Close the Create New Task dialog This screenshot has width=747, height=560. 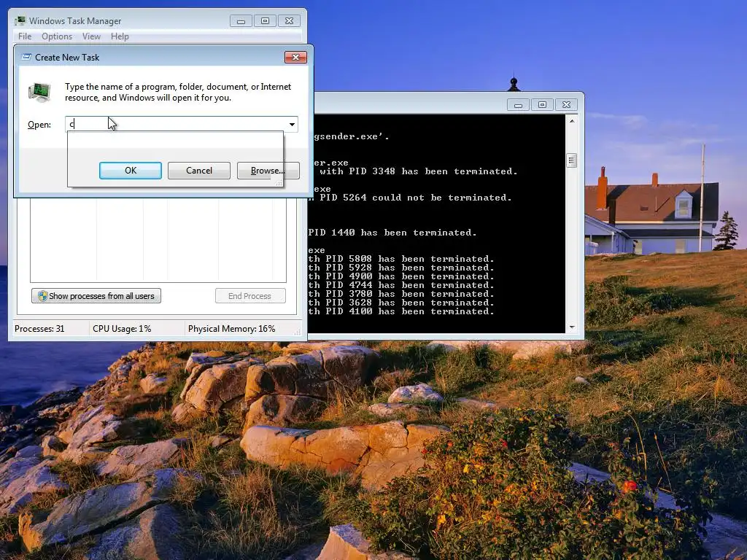295,57
